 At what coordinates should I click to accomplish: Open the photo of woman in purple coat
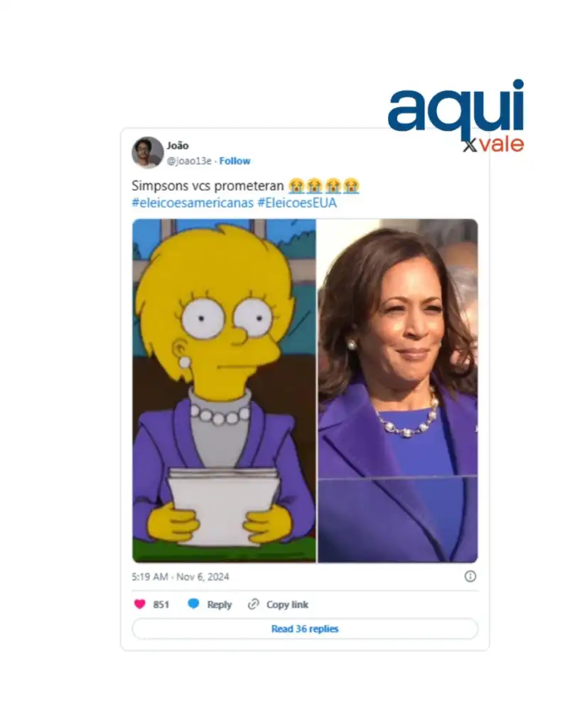pyautogui.click(x=398, y=390)
